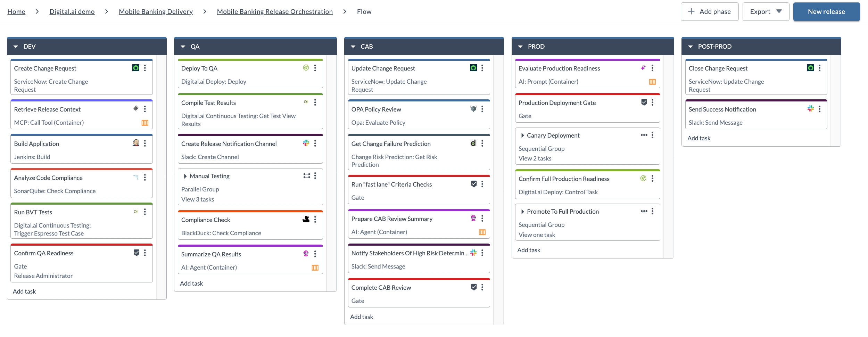
Task: Collapse the POST-PROD phase
Action: tap(691, 47)
